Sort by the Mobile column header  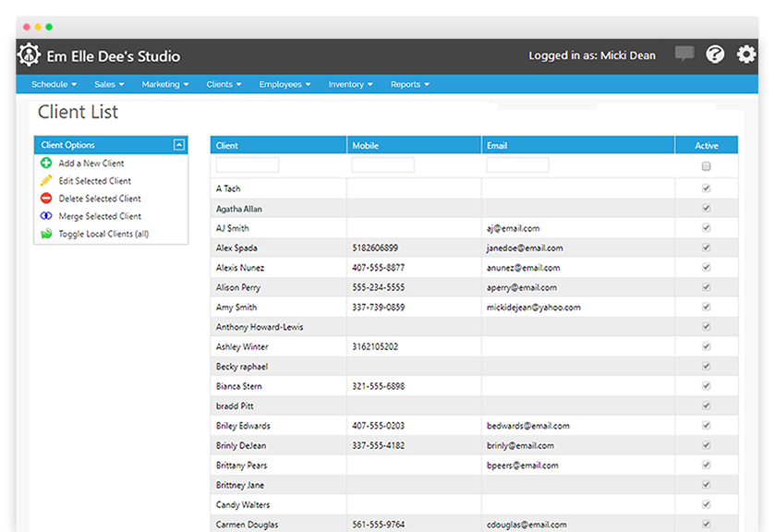(x=414, y=145)
